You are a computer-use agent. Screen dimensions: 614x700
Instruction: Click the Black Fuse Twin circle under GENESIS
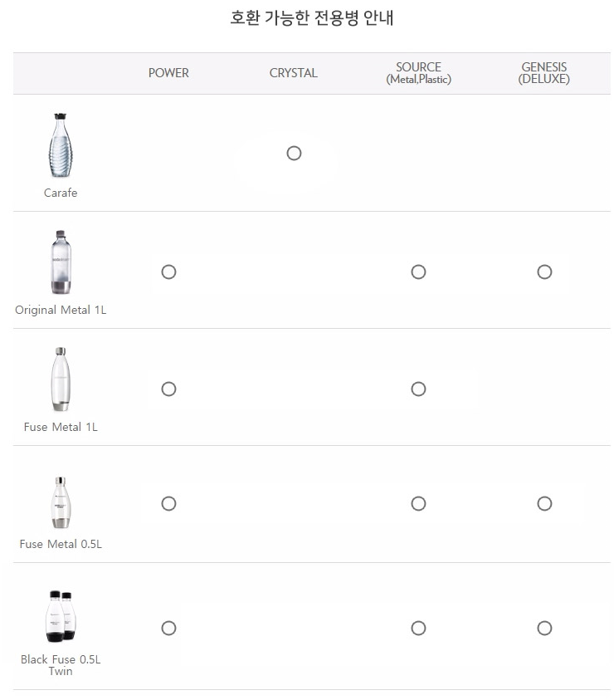544,629
